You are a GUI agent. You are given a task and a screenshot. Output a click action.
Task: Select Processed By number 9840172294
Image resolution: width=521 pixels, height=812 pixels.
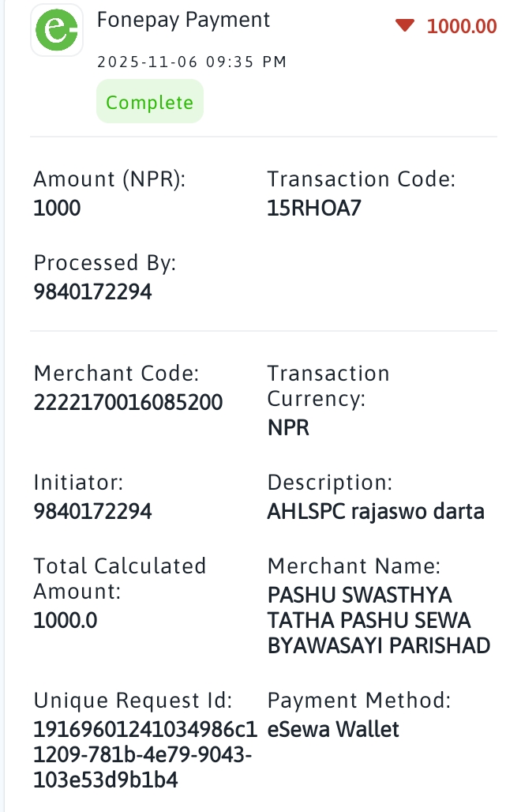[92, 292]
